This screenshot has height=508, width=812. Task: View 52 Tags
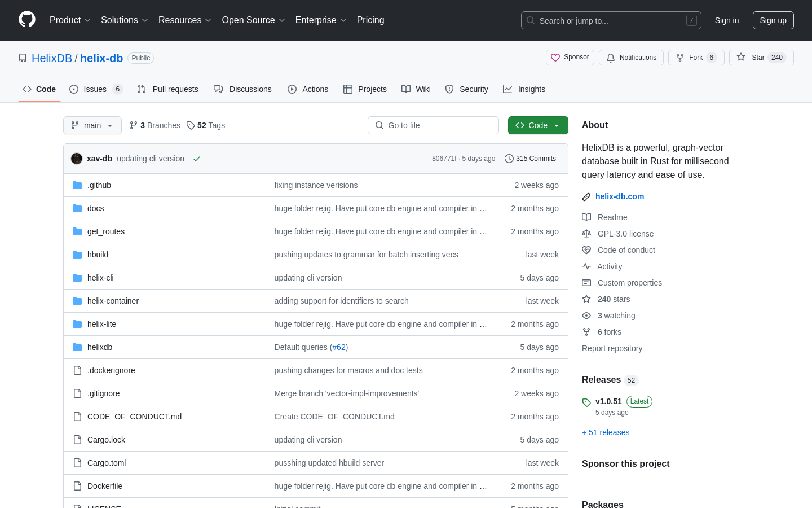pyautogui.click(x=206, y=125)
